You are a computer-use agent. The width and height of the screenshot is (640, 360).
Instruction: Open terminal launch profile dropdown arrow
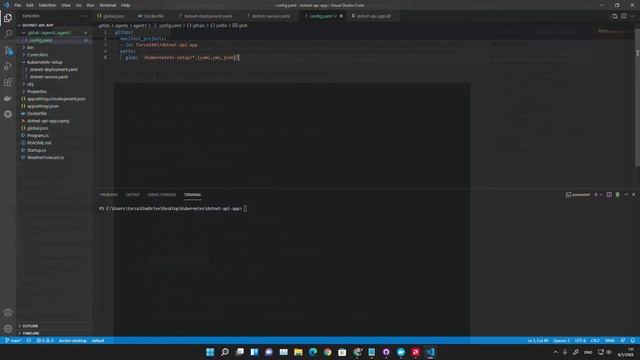tap(602, 195)
